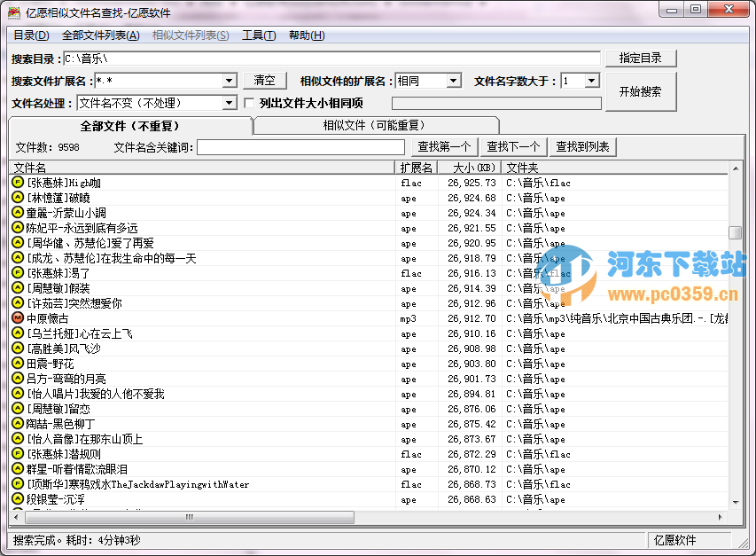This screenshot has width=756, height=556.
Task: Click the flac icon beside [张惠妹]潜规则
Action: pos(16,454)
